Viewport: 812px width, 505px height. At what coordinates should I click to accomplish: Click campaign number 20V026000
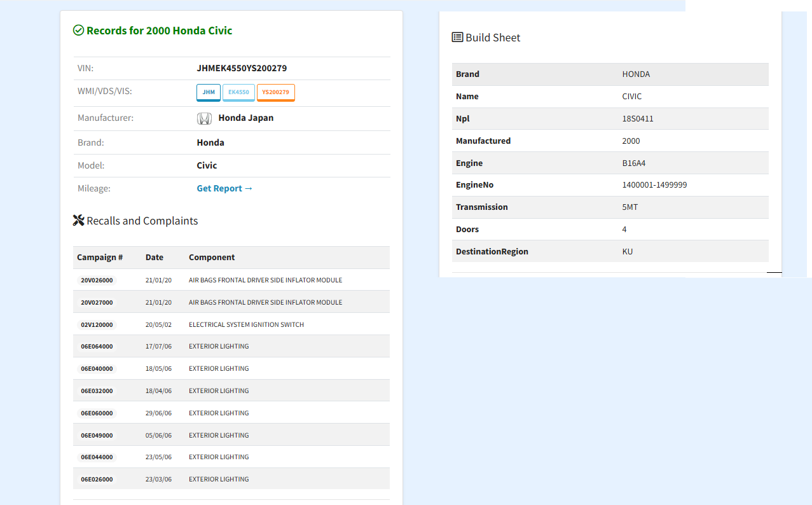coord(97,280)
